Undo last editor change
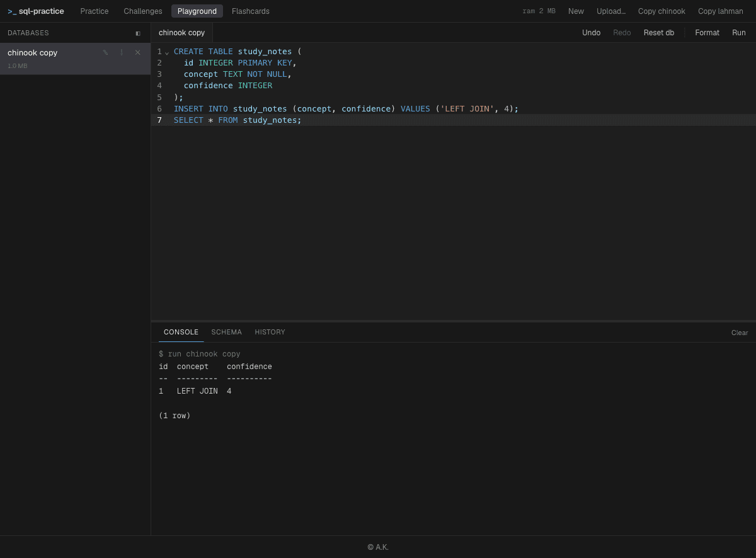Image resolution: width=756 pixels, height=558 pixels. coord(591,33)
